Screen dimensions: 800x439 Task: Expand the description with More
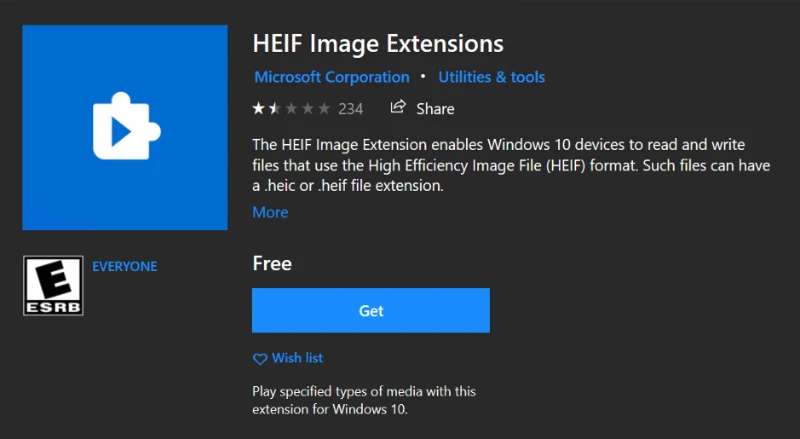click(270, 212)
